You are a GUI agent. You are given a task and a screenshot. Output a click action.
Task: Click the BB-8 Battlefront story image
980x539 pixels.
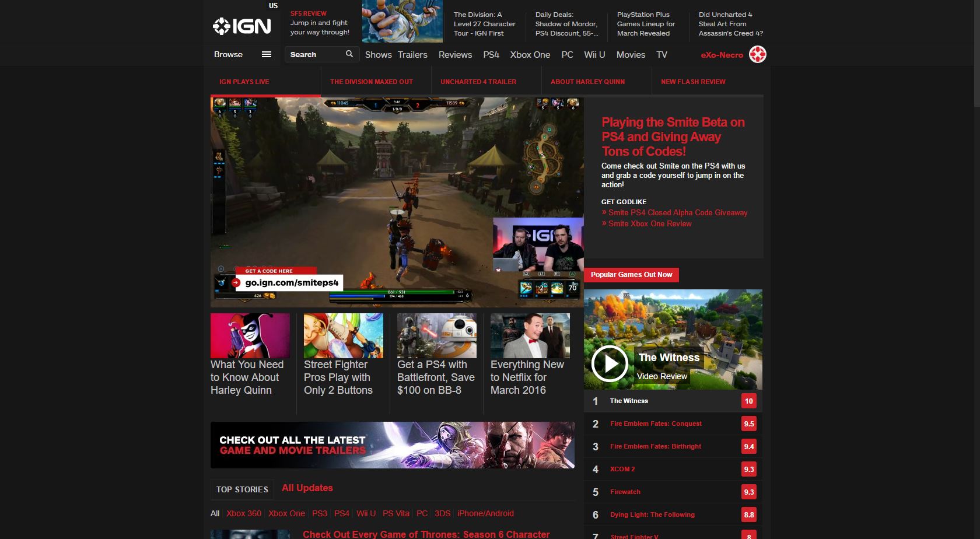(436, 335)
